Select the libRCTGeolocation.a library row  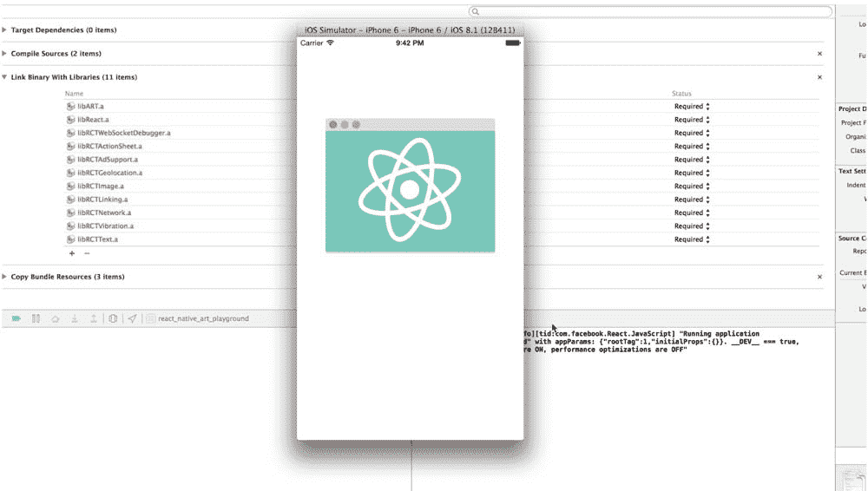tap(108, 173)
